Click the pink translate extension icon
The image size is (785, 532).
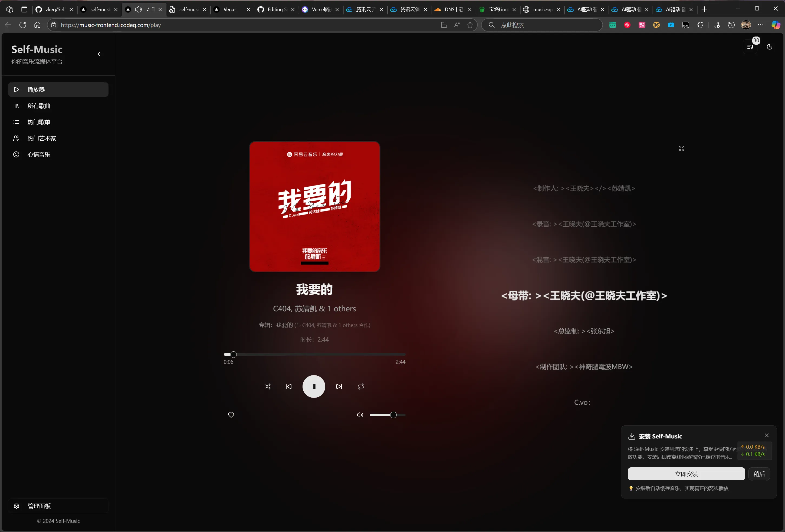point(642,25)
